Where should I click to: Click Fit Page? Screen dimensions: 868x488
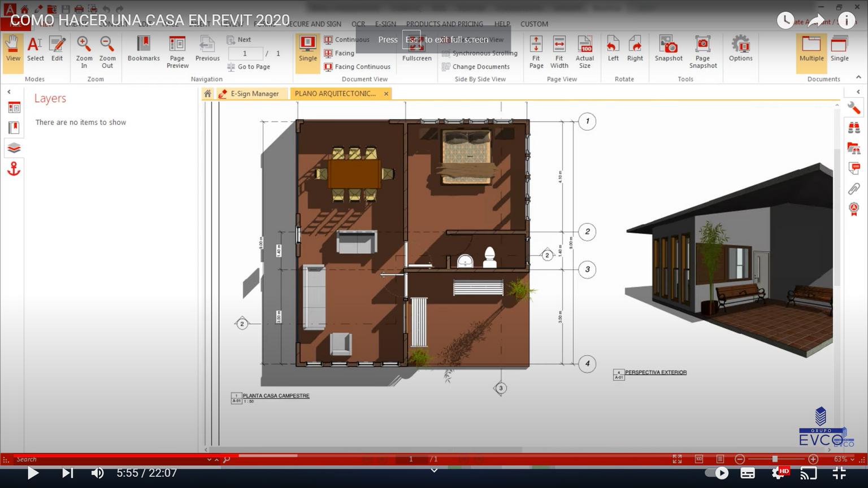tap(536, 53)
